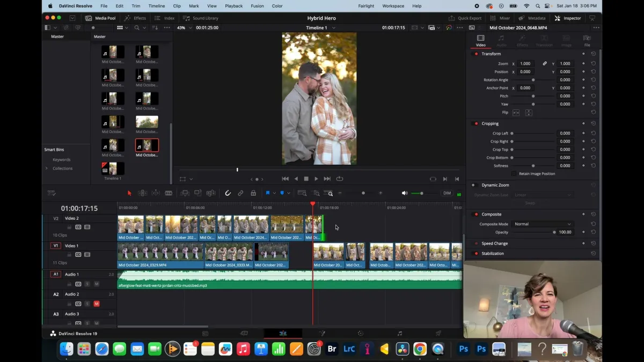Image resolution: width=644 pixels, height=362 pixels.
Task: Select Timeline 1 thumbnail in media pool
Action: tap(113, 168)
